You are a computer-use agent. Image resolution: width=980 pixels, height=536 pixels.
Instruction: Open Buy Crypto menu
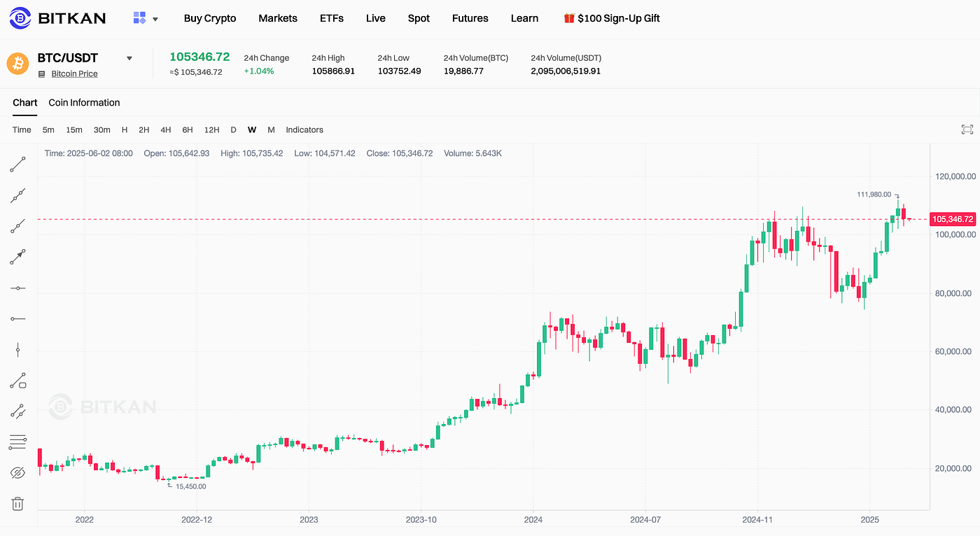coord(210,18)
